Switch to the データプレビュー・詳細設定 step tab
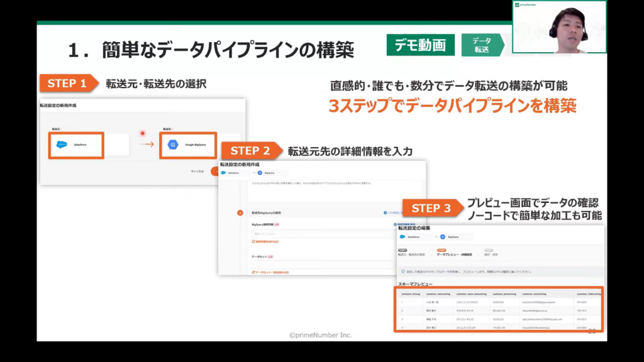The height and width of the screenshot is (362, 644). [454, 254]
